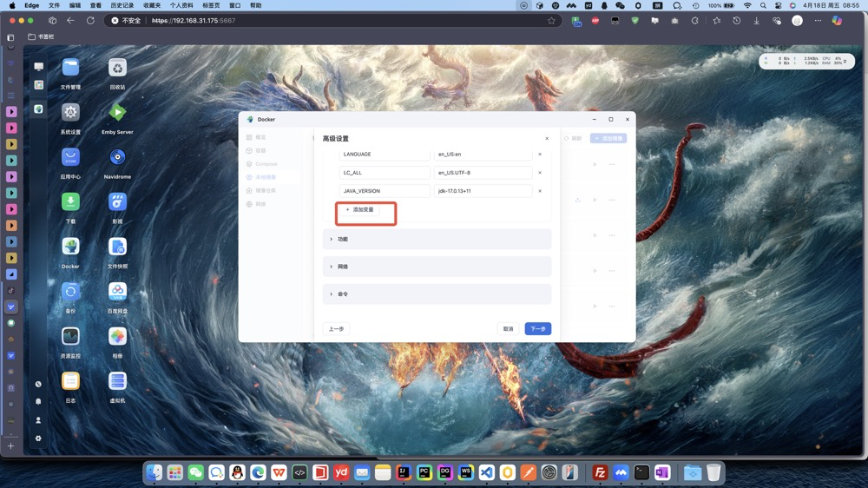Open FileZilla from the Dock
The height and width of the screenshot is (488, 868).
[600, 472]
